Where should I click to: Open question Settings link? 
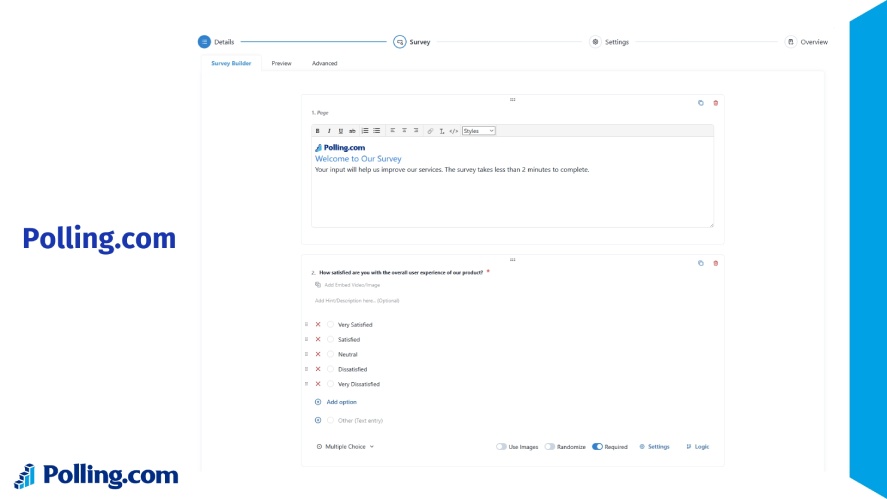point(654,446)
